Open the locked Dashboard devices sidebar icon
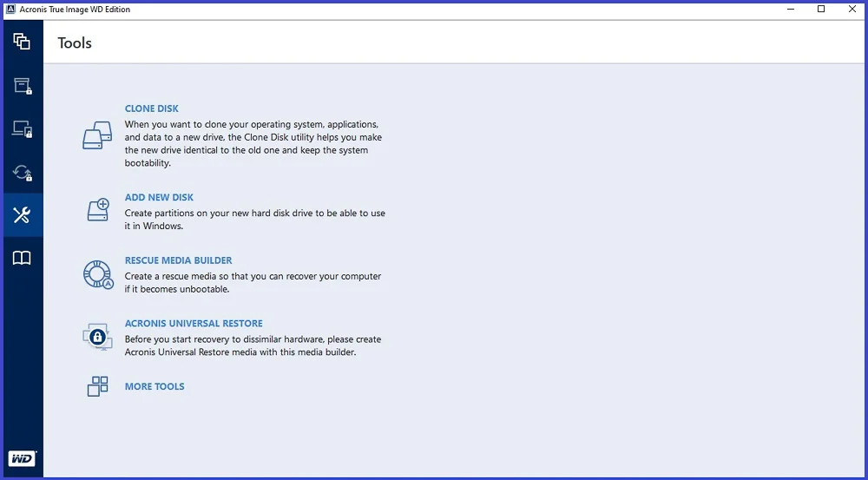 [23, 128]
